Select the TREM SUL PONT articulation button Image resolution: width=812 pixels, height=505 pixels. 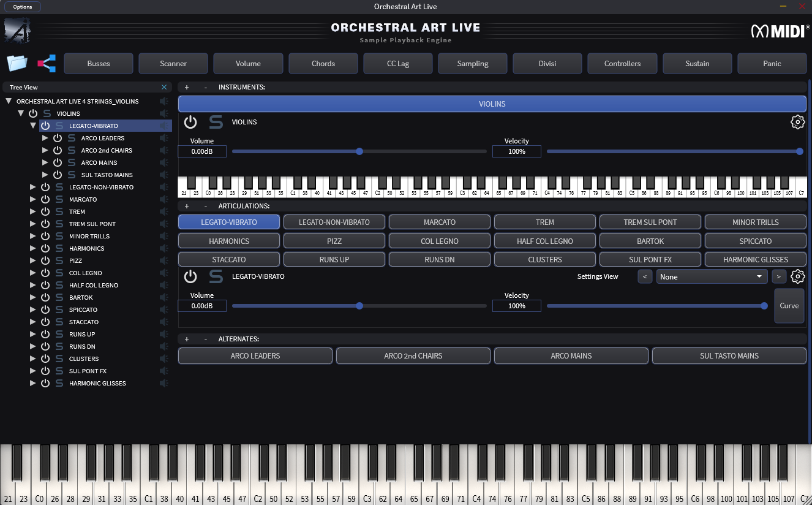(x=650, y=222)
